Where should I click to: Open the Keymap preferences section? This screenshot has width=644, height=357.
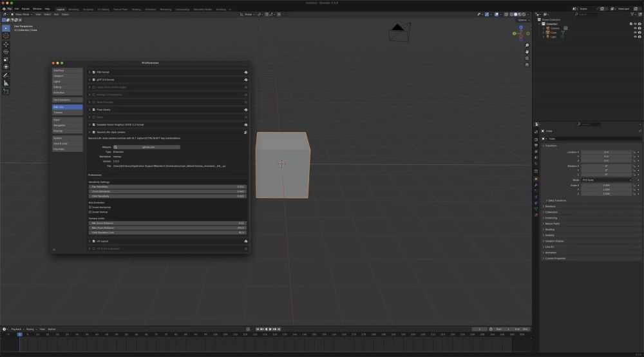point(68,131)
